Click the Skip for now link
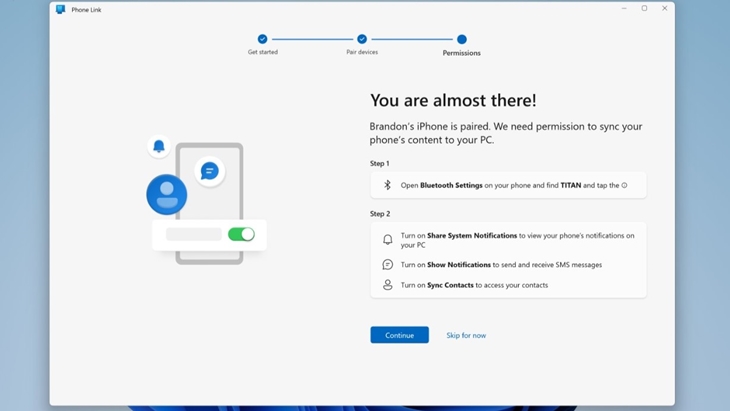 [466, 335]
